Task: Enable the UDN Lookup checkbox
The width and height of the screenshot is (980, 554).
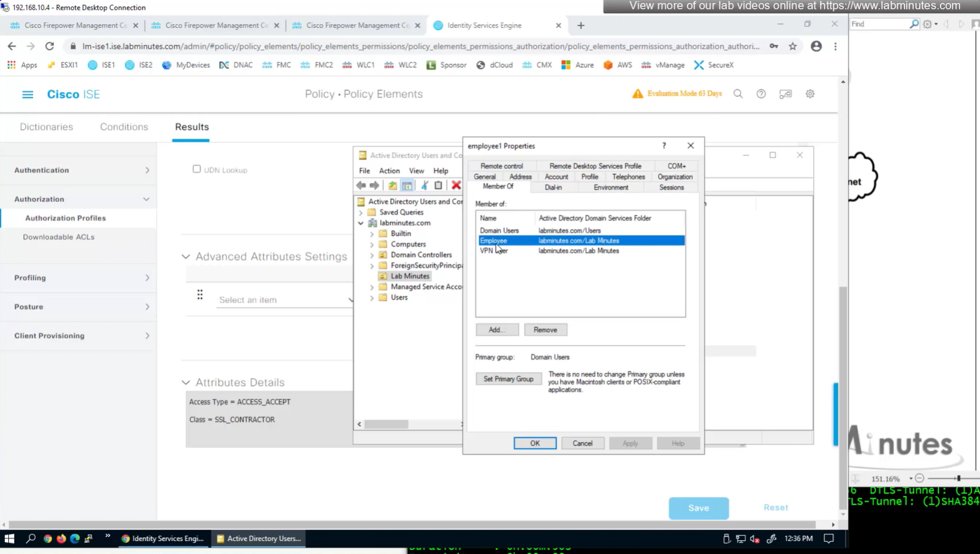Action: [196, 169]
